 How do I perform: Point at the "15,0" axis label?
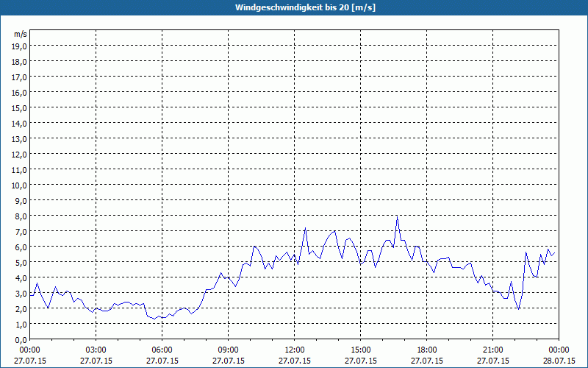[19, 108]
